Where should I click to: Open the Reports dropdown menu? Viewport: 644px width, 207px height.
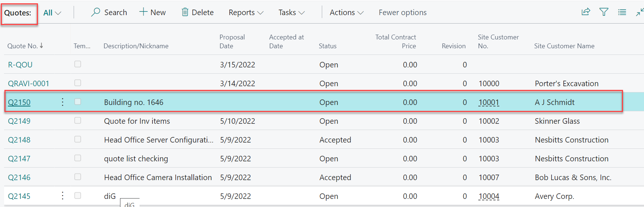coord(246,13)
